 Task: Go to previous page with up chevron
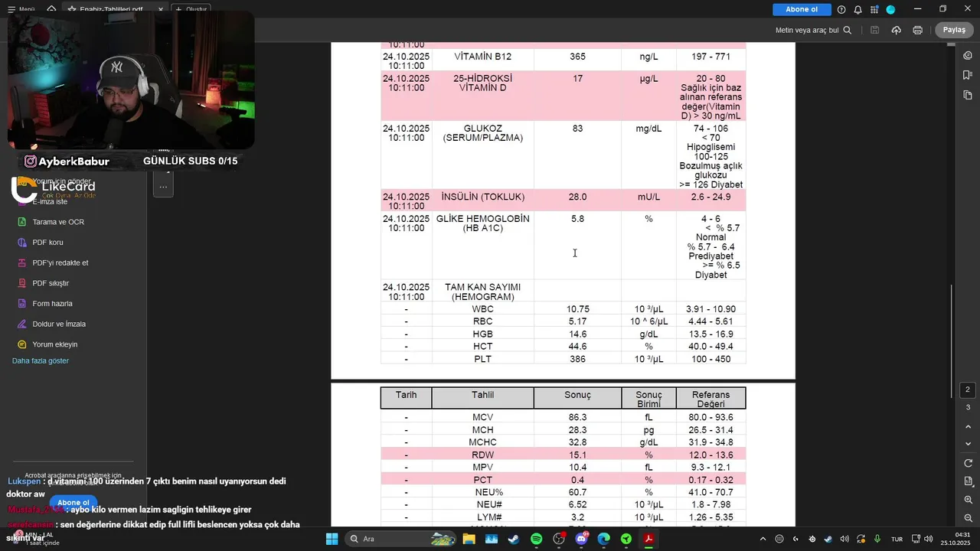(x=968, y=427)
